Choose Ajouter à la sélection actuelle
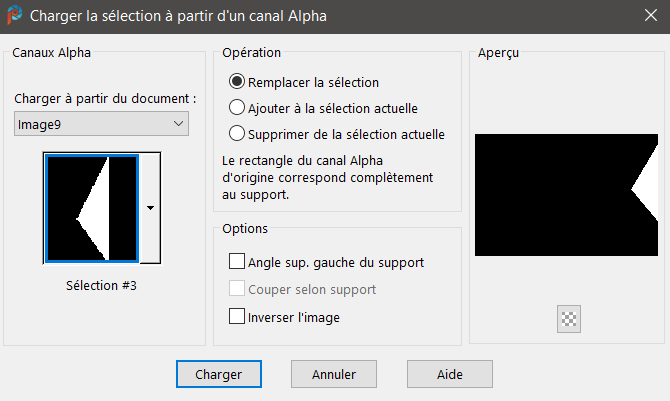Viewport: 670px width, 401px height. pos(237,107)
